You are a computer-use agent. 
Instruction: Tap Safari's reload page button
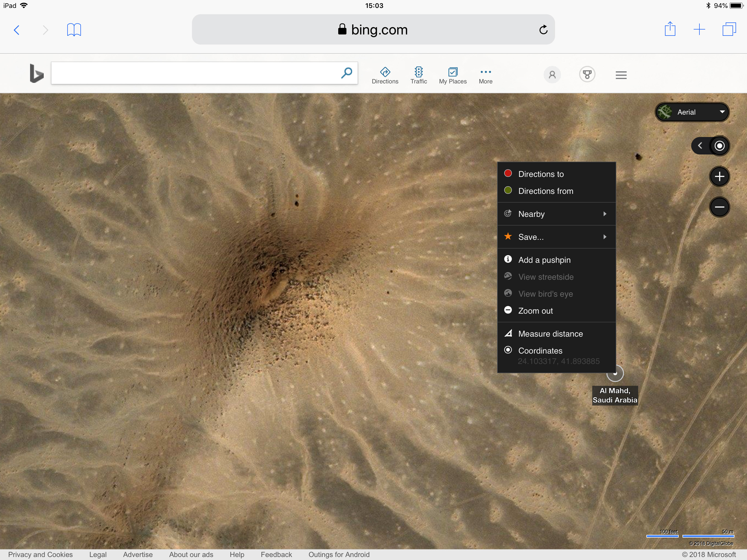pyautogui.click(x=543, y=30)
